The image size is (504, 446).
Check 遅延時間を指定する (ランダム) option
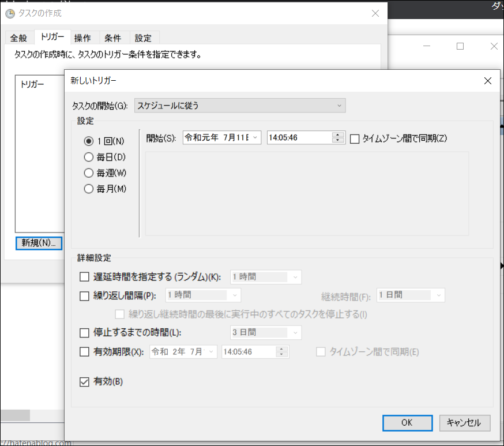pyautogui.click(x=84, y=277)
